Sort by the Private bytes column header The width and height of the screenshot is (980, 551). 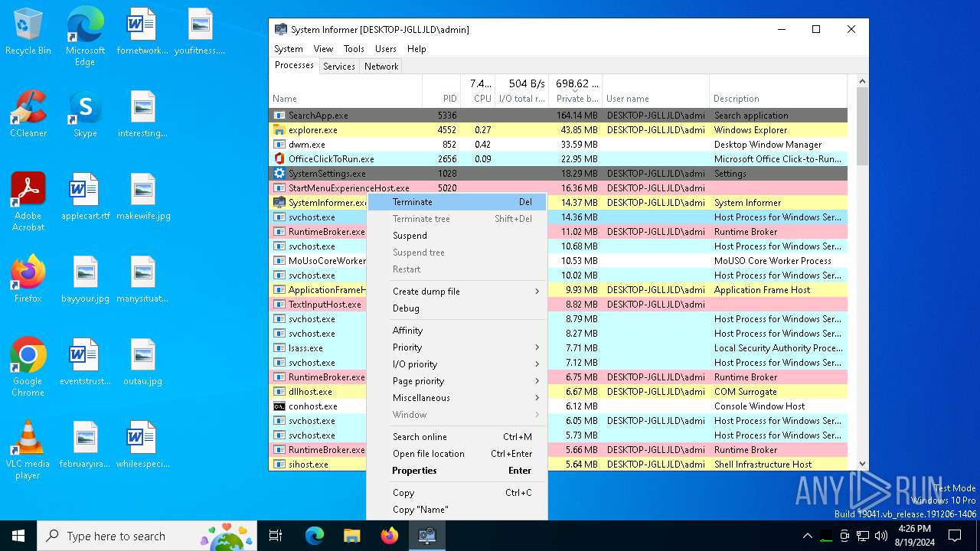pyautogui.click(x=576, y=91)
